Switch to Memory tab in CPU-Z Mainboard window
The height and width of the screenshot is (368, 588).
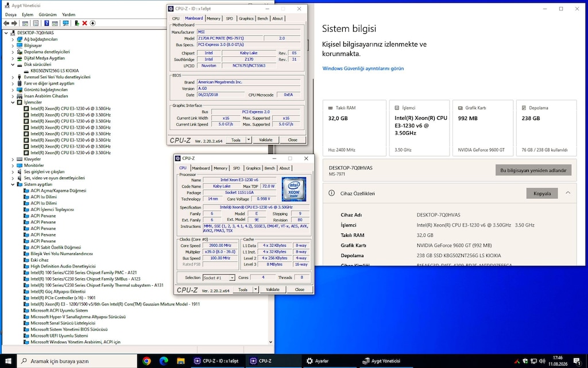[214, 18]
